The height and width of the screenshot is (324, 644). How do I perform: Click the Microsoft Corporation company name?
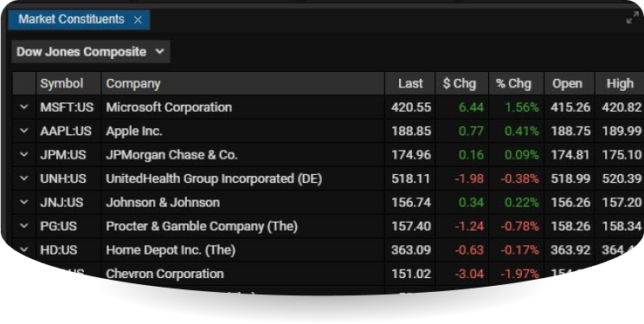click(x=169, y=107)
